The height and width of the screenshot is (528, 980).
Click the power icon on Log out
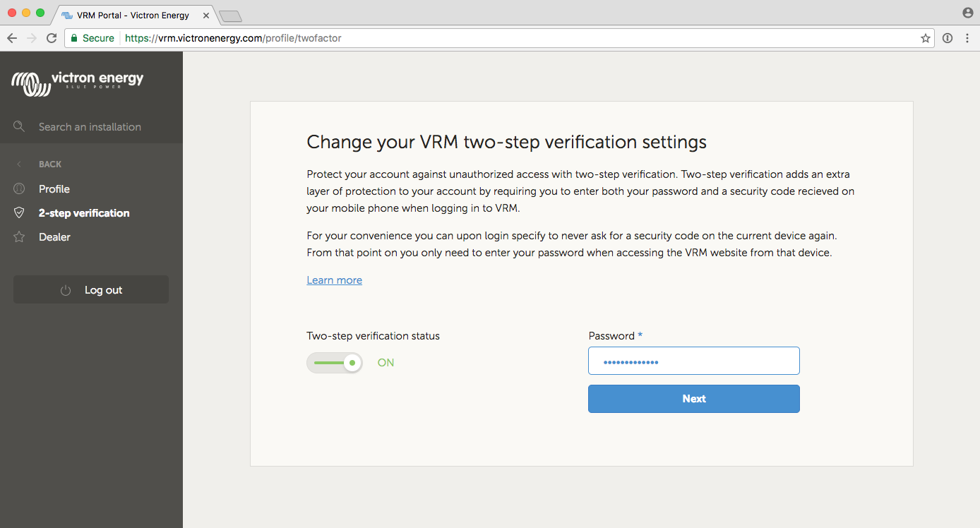(66, 290)
